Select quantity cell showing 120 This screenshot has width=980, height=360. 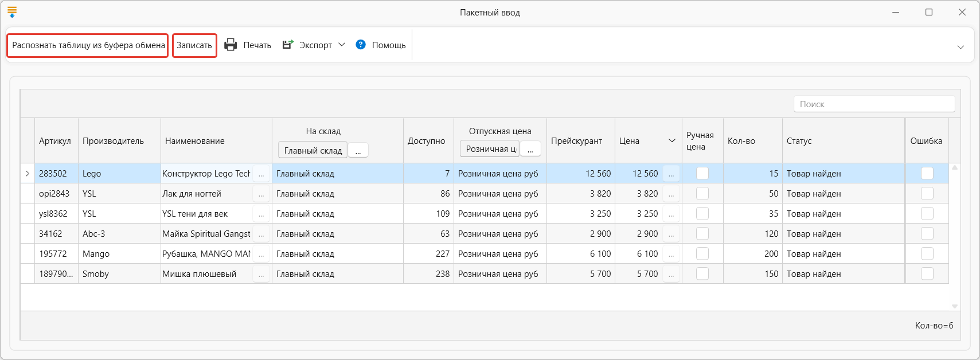[753, 233]
